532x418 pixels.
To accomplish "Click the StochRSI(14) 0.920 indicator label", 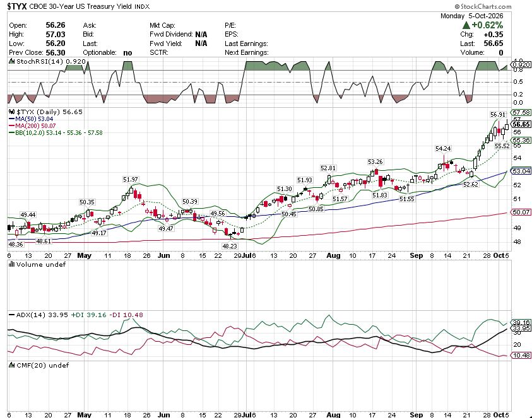I will [51, 62].
